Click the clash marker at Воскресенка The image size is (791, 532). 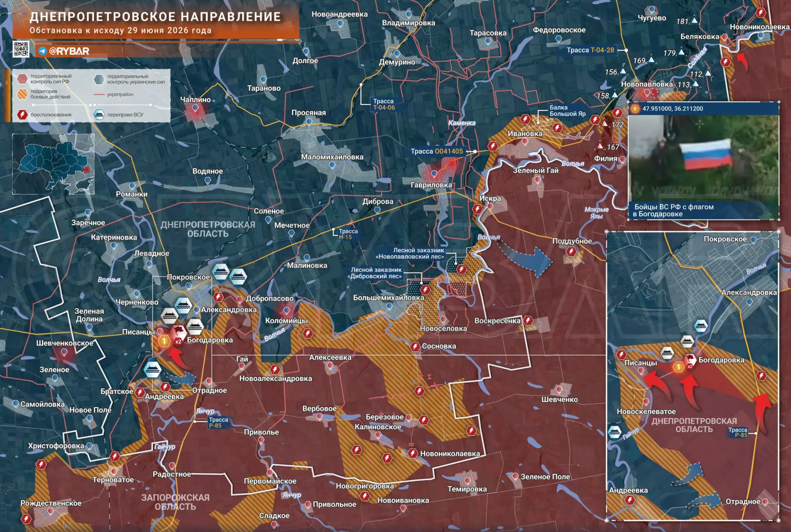[528, 320]
